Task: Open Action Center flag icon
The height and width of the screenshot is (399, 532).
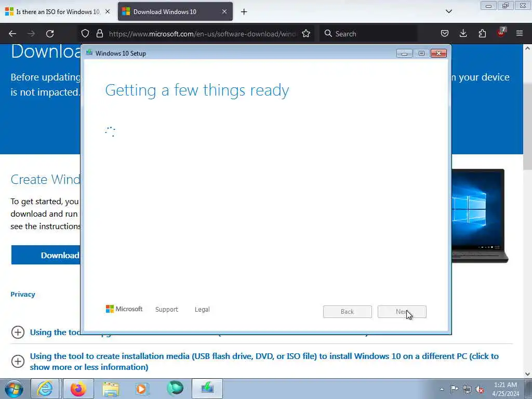Action: tap(454, 389)
